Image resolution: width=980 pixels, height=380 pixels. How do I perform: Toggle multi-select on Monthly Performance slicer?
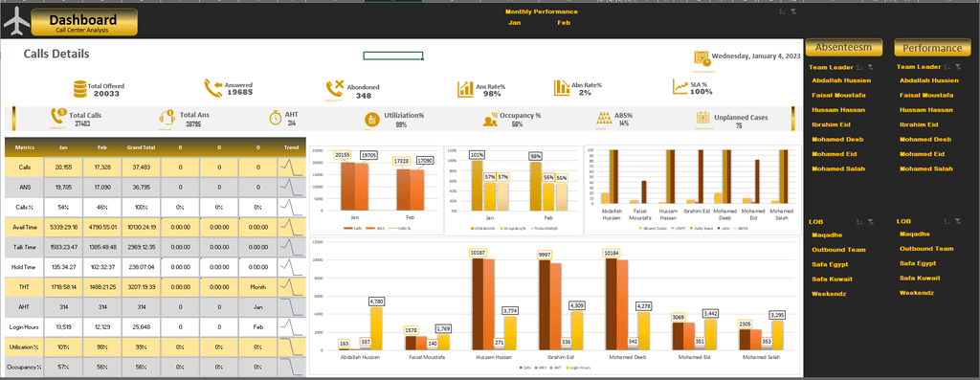(x=783, y=11)
